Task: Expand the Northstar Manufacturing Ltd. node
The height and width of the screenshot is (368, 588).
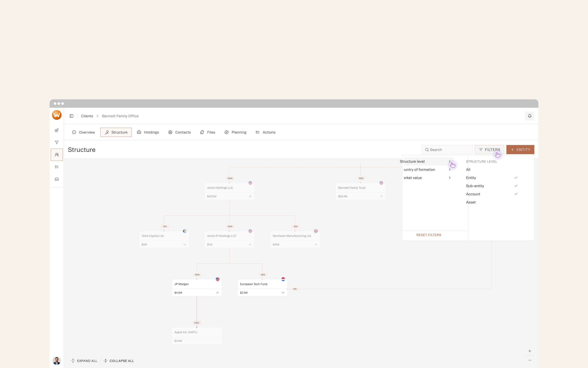Action: point(316,245)
